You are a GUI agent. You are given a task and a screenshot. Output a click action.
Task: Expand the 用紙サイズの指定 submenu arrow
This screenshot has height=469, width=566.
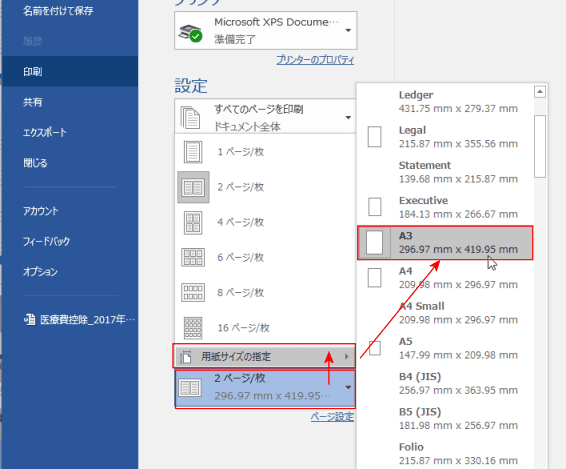coord(347,357)
